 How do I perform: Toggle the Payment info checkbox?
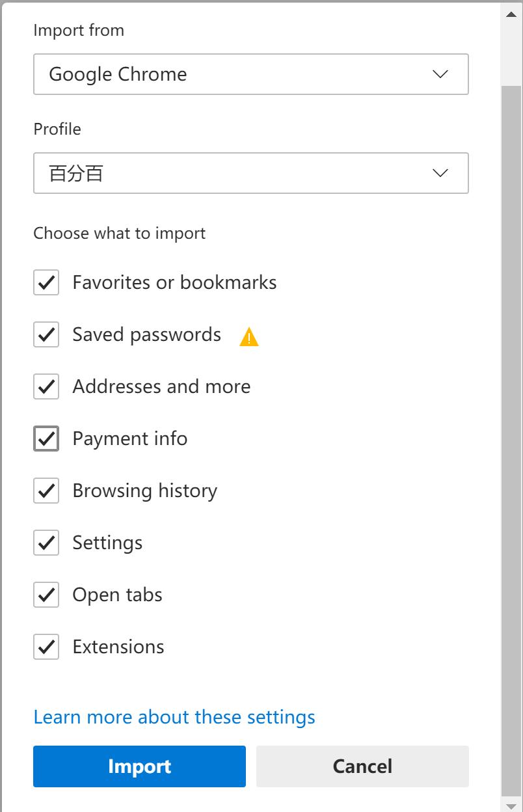46,439
